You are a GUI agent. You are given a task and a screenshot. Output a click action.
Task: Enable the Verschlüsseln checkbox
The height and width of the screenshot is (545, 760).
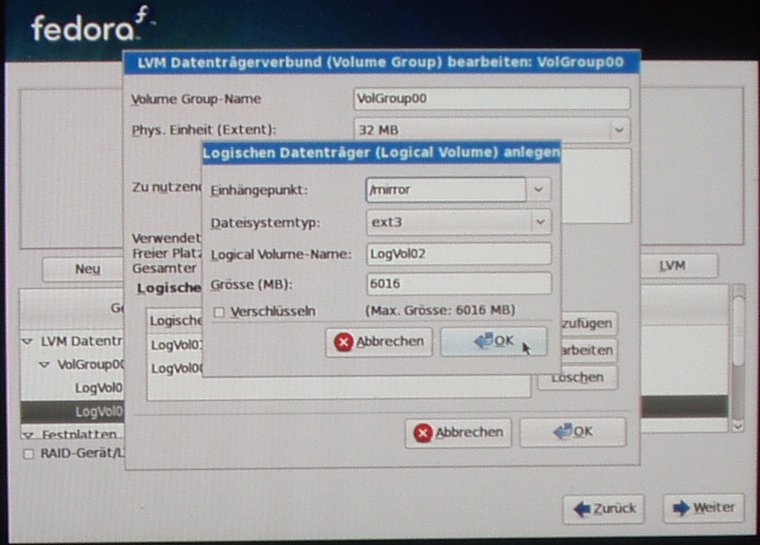pos(219,312)
